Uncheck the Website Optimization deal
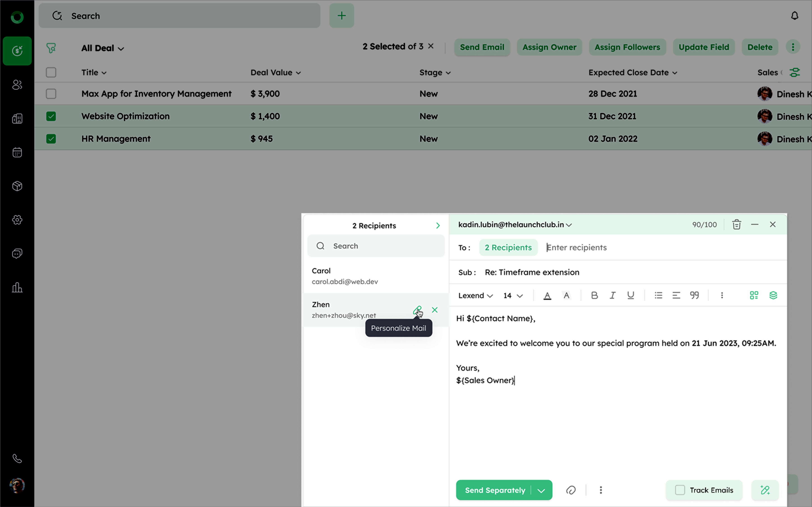The width and height of the screenshot is (812, 507). pyautogui.click(x=51, y=116)
